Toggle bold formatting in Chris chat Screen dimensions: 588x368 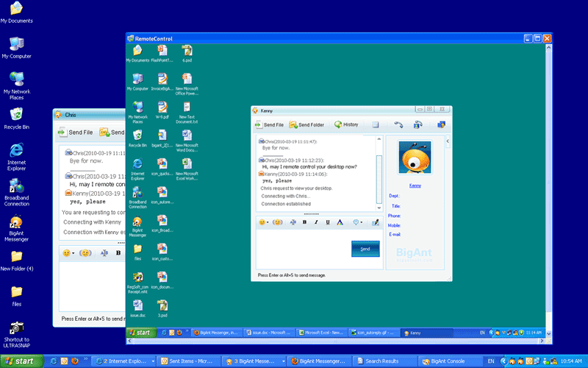pyautogui.click(x=118, y=253)
